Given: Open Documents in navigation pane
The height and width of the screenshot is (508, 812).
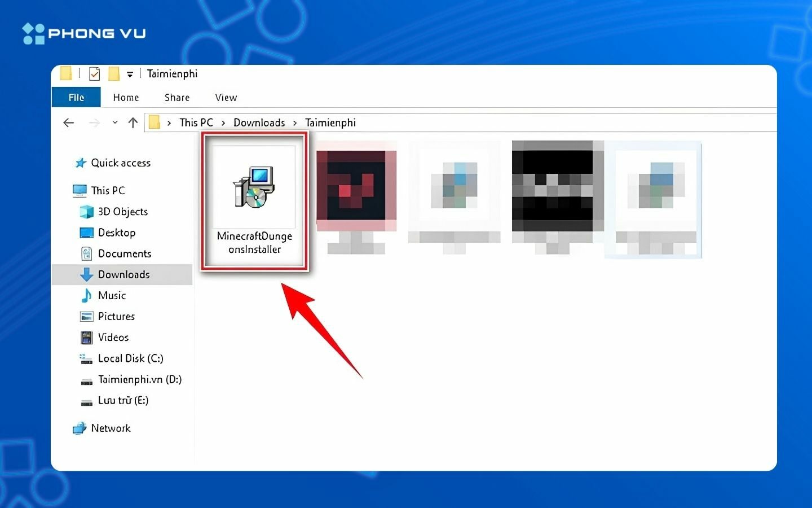Looking at the screenshot, I should 125,253.
